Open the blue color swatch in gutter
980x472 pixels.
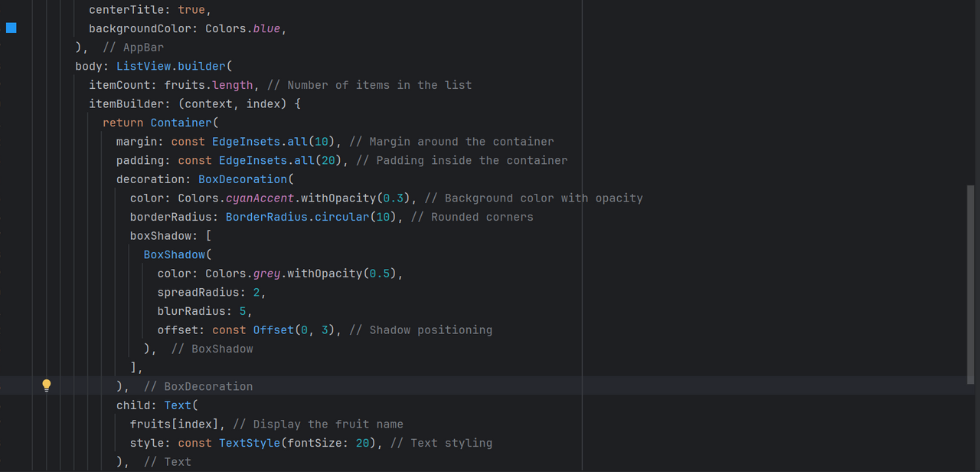[x=11, y=28]
